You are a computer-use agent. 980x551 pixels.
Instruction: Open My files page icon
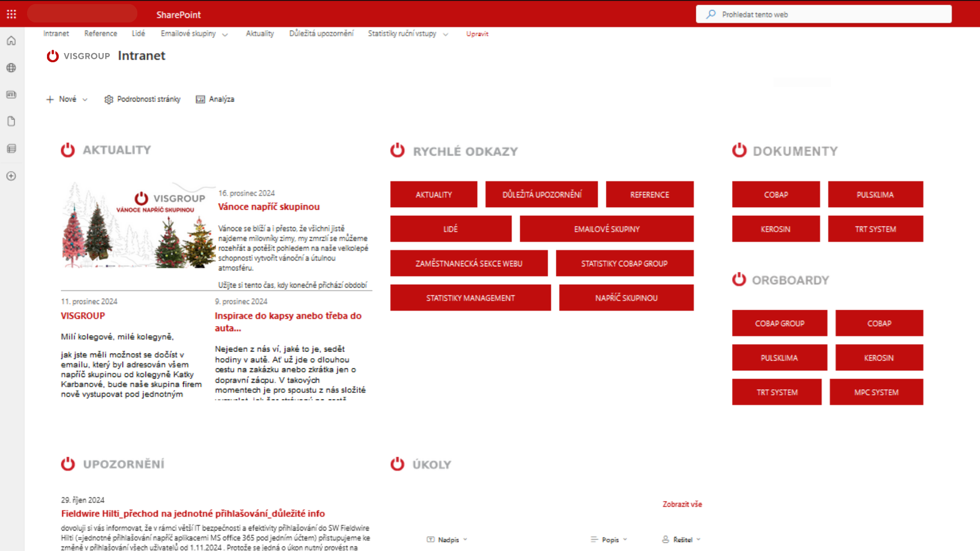pyautogui.click(x=11, y=121)
